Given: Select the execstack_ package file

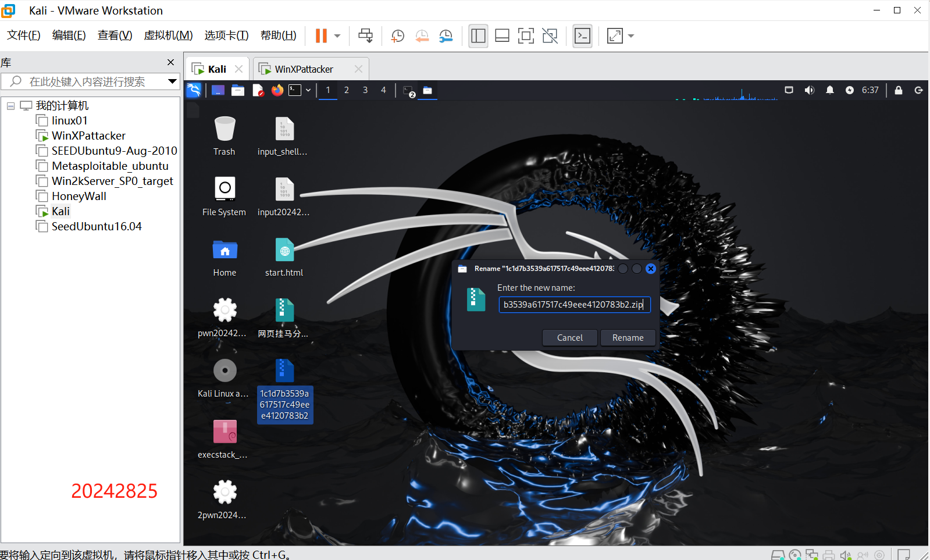Looking at the screenshot, I should 224,439.
